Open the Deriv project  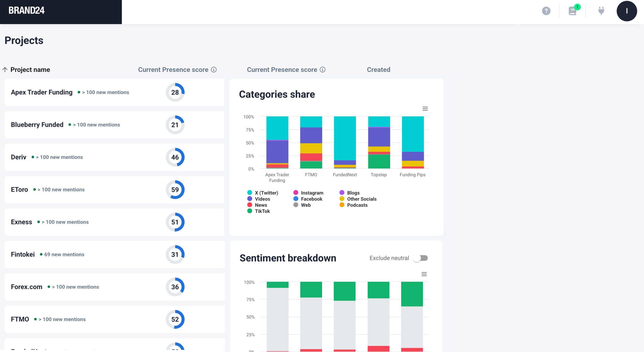(19, 157)
